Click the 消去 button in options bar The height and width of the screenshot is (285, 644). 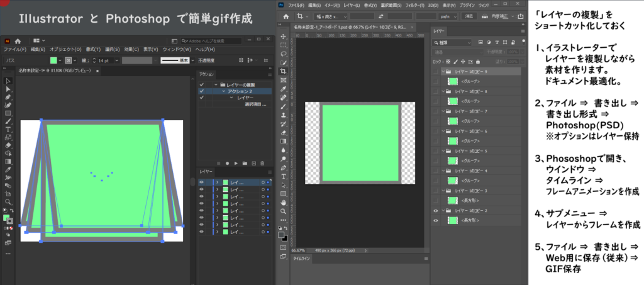click(x=470, y=16)
